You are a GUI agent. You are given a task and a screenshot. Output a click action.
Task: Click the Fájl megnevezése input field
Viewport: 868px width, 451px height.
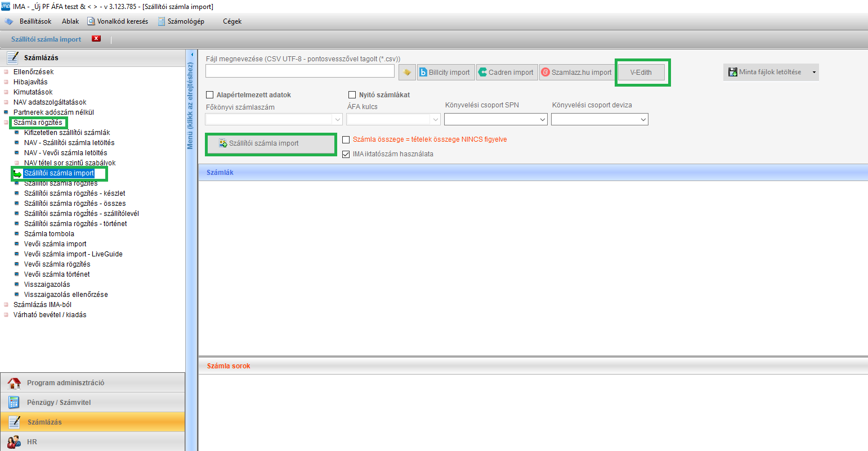pos(299,71)
